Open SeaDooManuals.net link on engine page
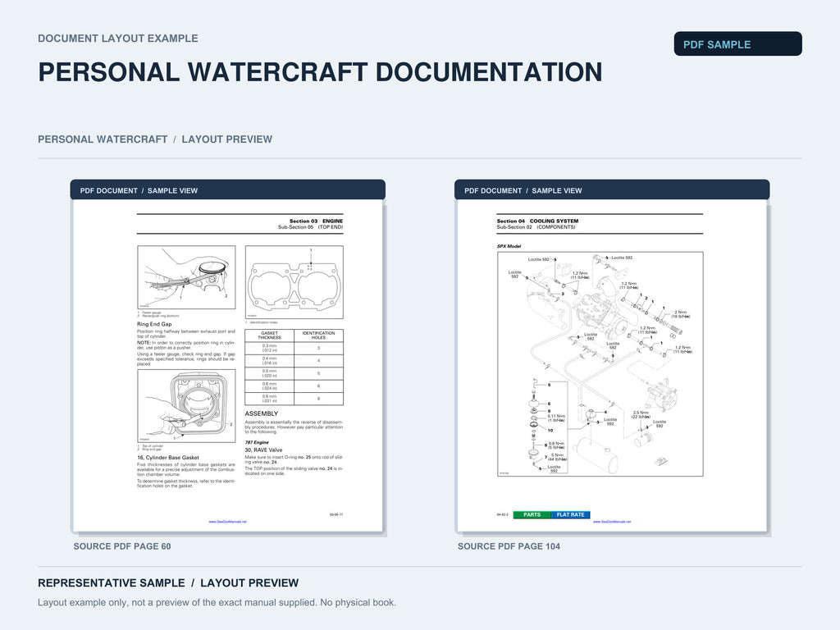The height and width of the screenshot is (630, 840). (228, 521)
